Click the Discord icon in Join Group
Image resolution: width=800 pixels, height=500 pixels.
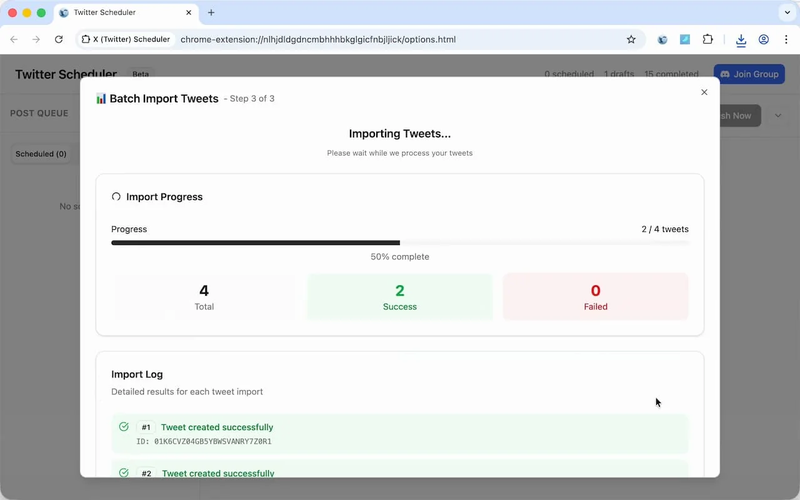[725, 74]
